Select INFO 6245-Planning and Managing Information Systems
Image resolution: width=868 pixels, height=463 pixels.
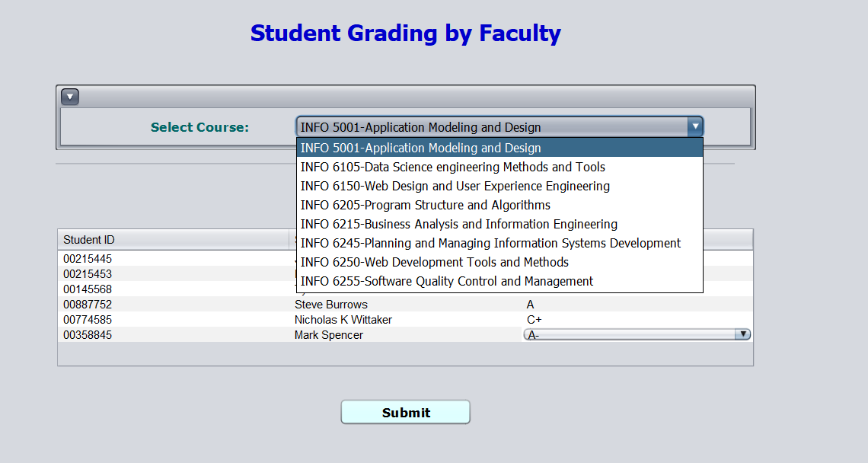pyautogui.click(x=500, y=243)
